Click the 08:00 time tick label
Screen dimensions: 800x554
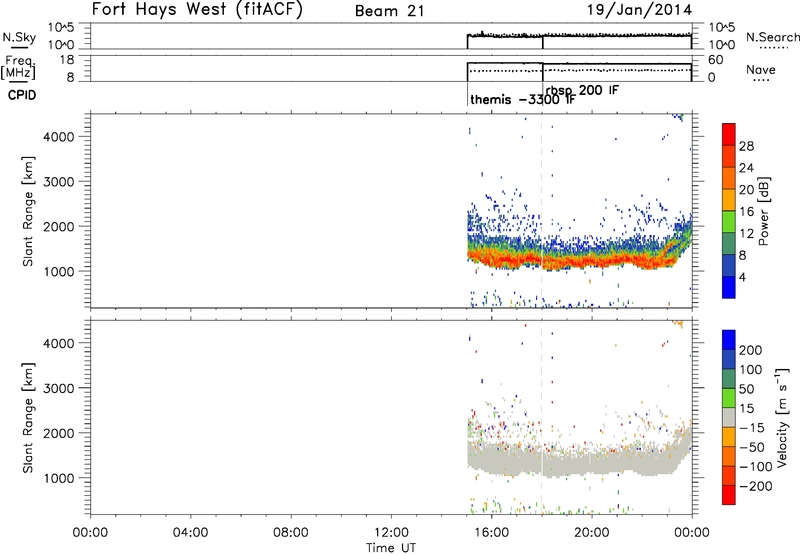pyautogui.click(x=290, y=533)
